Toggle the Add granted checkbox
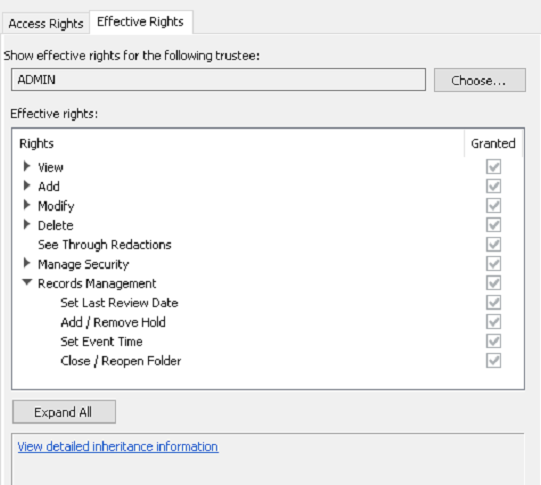The image size is (541, 485). tap(493, 186)
